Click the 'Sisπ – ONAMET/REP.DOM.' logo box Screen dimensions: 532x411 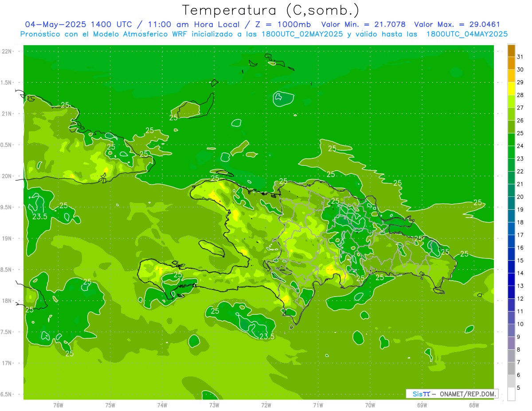pos(452,394)
